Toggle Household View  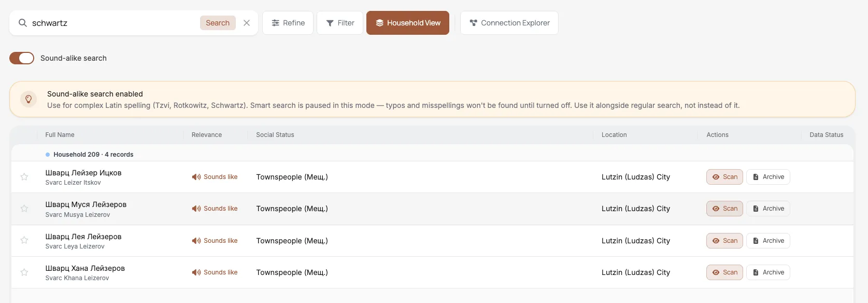click(408, 23)
